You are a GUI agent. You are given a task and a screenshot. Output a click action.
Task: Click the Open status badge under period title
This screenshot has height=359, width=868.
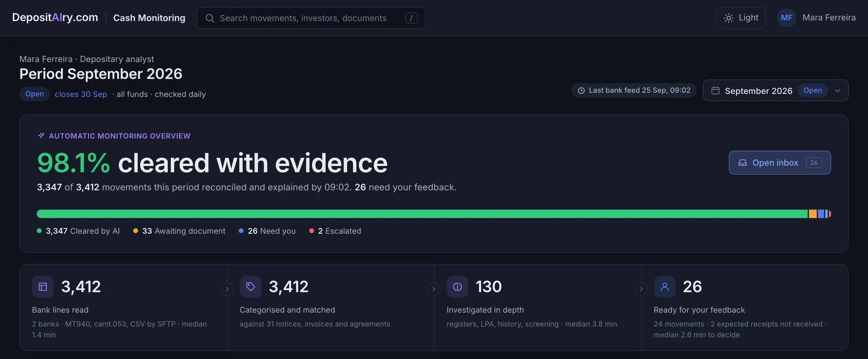point(34,94)
